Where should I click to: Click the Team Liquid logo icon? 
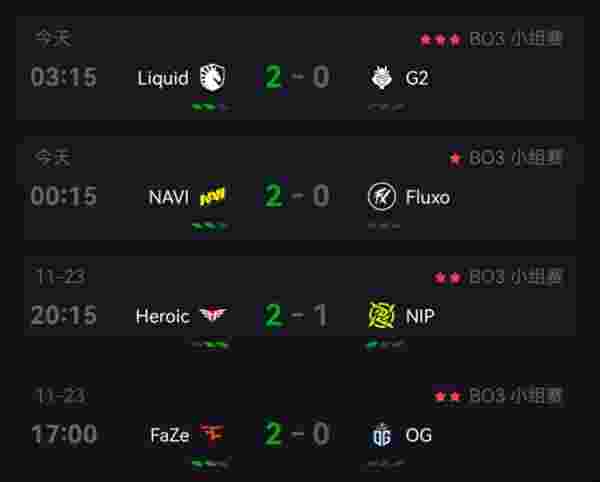click(213, 78)
